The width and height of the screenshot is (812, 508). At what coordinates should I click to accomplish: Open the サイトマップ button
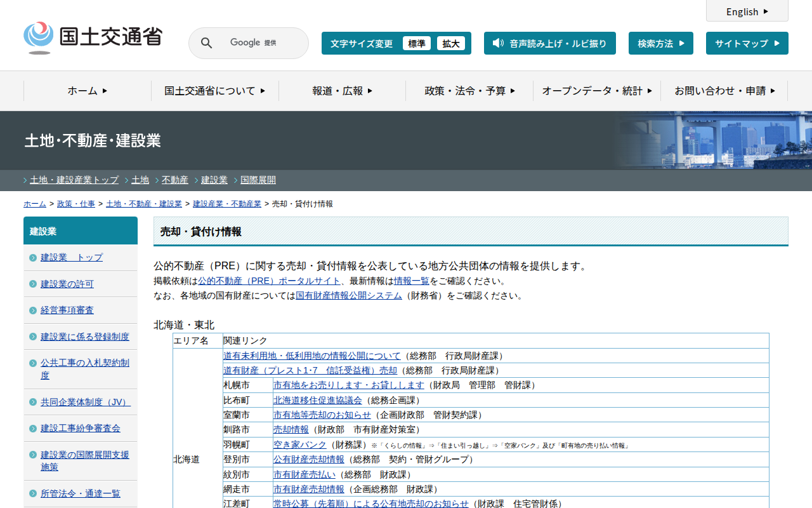747,43
